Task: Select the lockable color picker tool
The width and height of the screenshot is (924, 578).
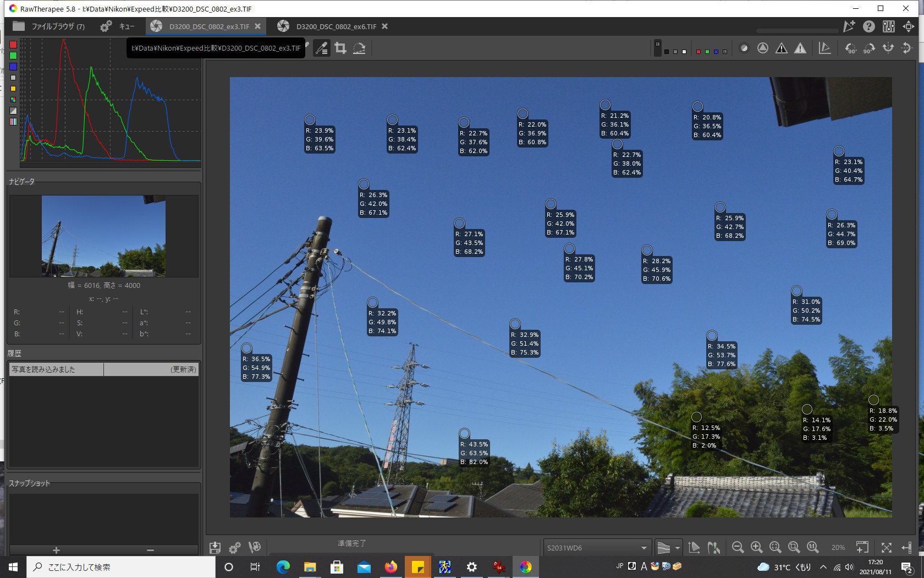Action: point(322,48)
